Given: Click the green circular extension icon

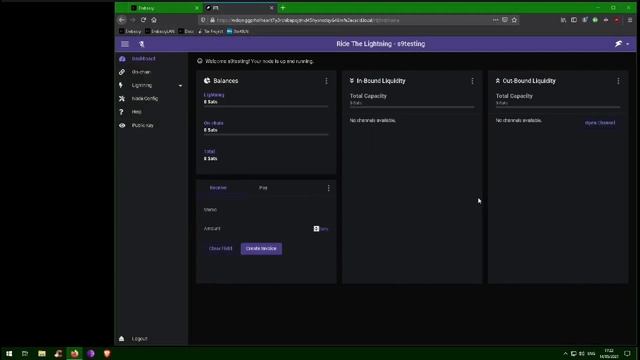Looking at the screenshot, I should point(595,20).
